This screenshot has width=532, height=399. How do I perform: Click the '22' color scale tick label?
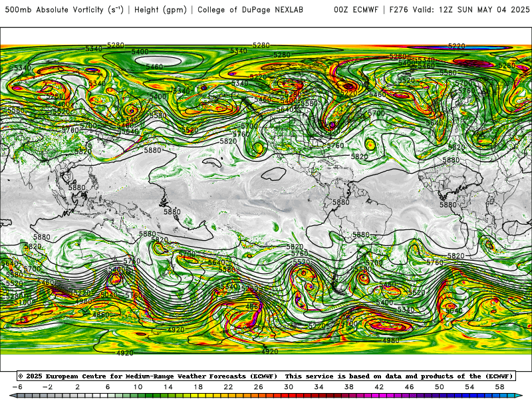click(x=228, y=387)
